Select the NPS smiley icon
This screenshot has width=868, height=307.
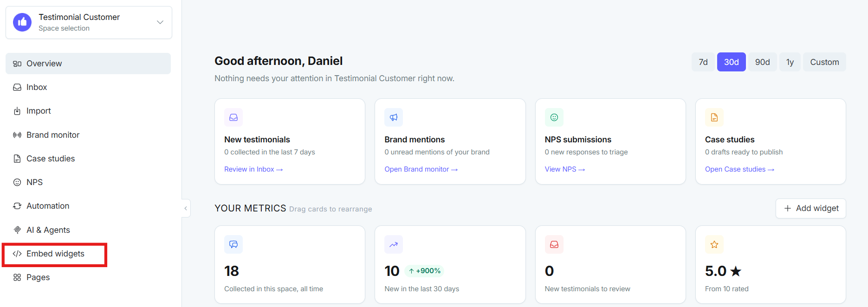pyautogui.click(x=17, y=182)
